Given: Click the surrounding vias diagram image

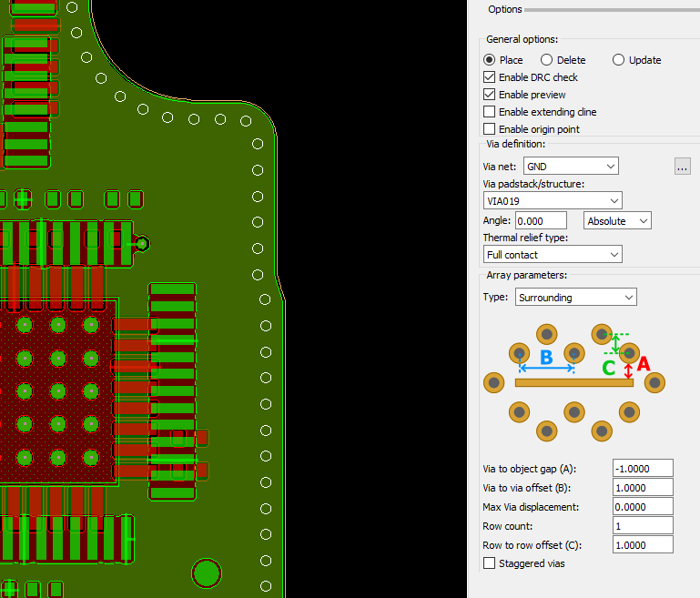Looking at the screenshot, I should pos(574,382).
